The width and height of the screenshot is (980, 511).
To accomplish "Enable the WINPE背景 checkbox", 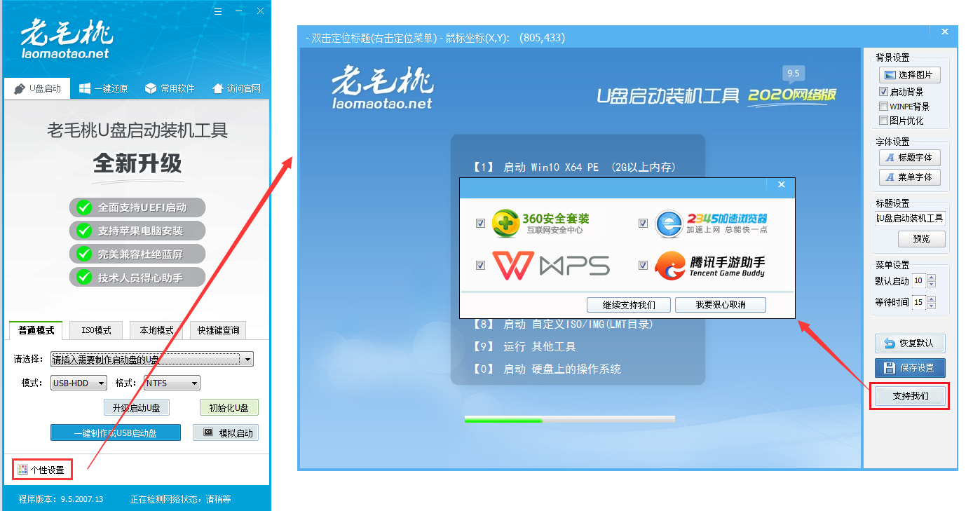I will pos(884,107).
